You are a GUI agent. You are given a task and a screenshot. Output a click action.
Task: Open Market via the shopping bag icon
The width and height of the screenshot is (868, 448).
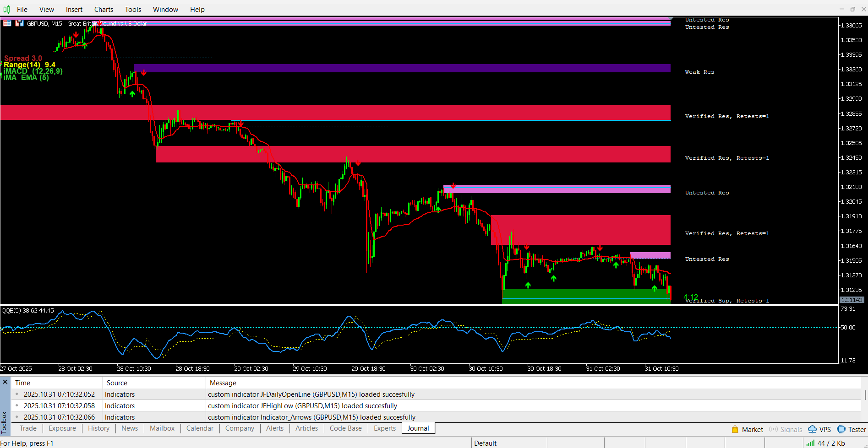pyautogui.click(x=735, y=429)
